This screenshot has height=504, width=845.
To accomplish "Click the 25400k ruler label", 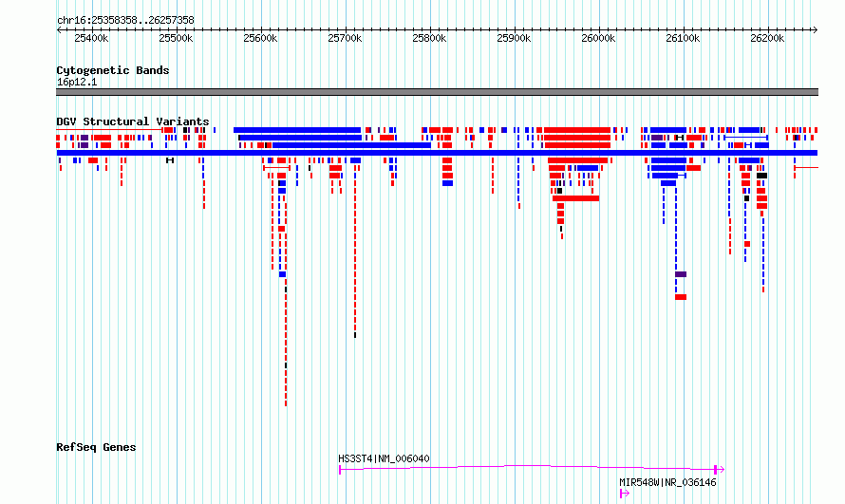I will click(91, 38).
